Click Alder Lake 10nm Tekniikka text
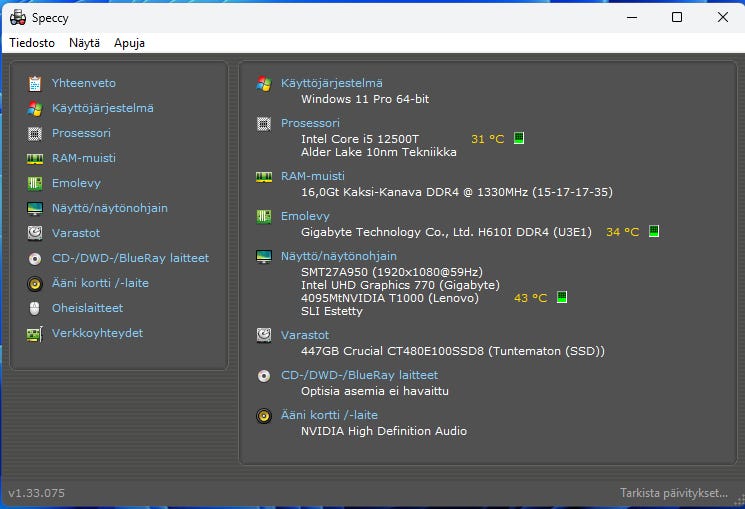The image size is (745, 509). [x=379, y=152]
